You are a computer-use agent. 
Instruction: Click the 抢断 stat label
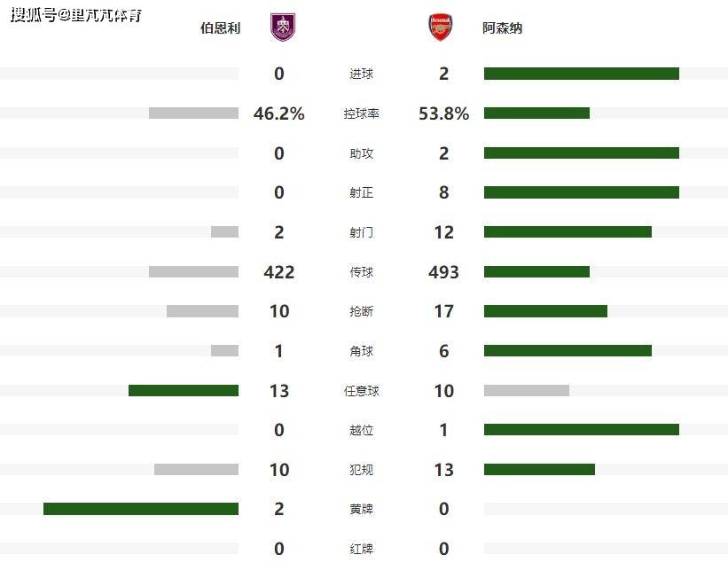(361, 311)
